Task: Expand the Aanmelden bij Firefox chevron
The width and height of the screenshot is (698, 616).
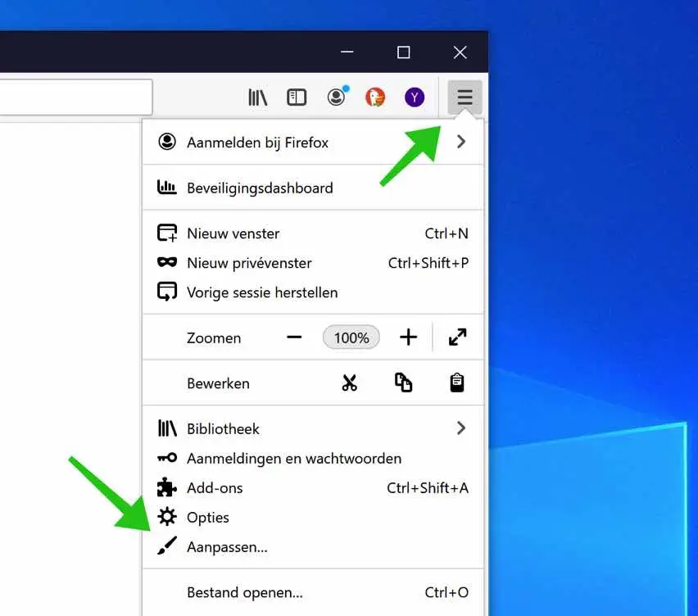Action: (461, 142)
